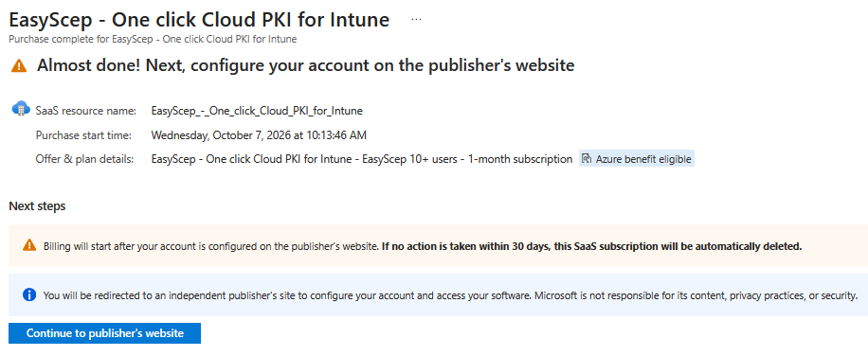The width and height of the screenshot is (868, 356).
Task: Click the Next steps heading
Action: pyautogui.click(x=37, y=206)
